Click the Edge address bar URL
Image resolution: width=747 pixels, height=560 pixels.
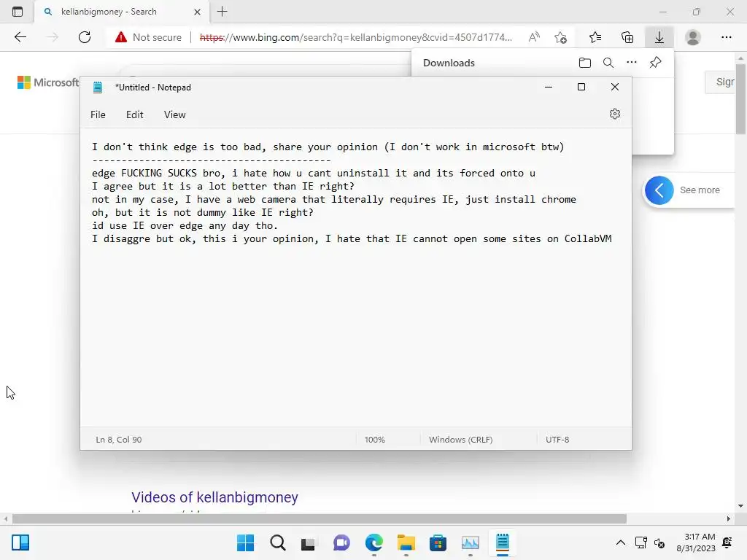[x=355, y=37]
